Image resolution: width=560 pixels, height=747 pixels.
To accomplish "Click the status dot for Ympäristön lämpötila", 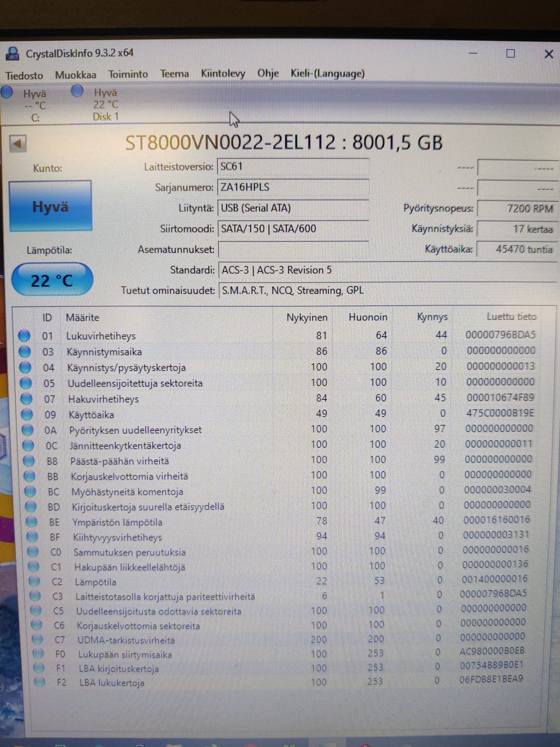I will [x=31, y=522].
